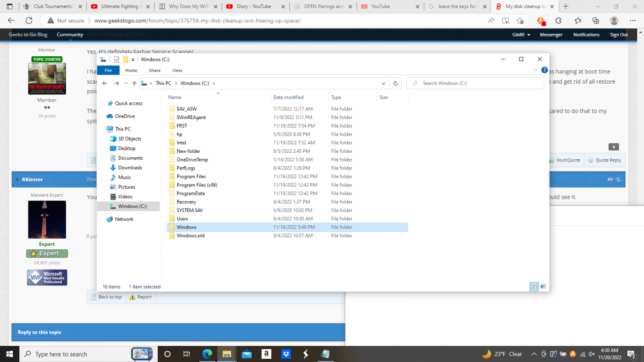This screenshot has height=362, width=644.
Task: Open the recent locations dropdown arrow
Action: [125, 83]
